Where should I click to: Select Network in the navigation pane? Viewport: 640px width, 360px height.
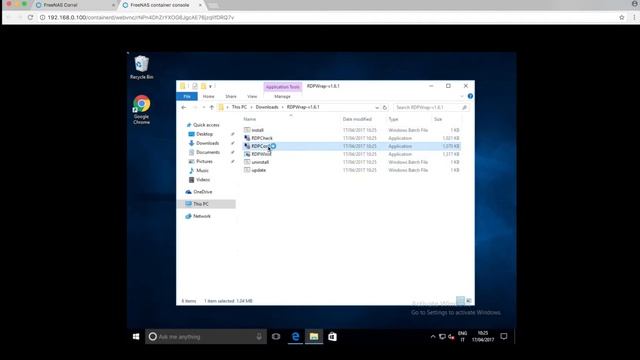point(202,216)
